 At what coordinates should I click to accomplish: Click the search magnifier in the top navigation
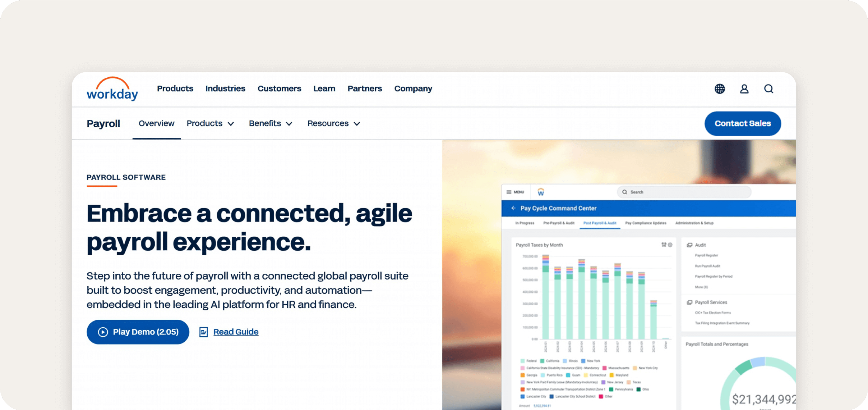[x=769, y=89]
